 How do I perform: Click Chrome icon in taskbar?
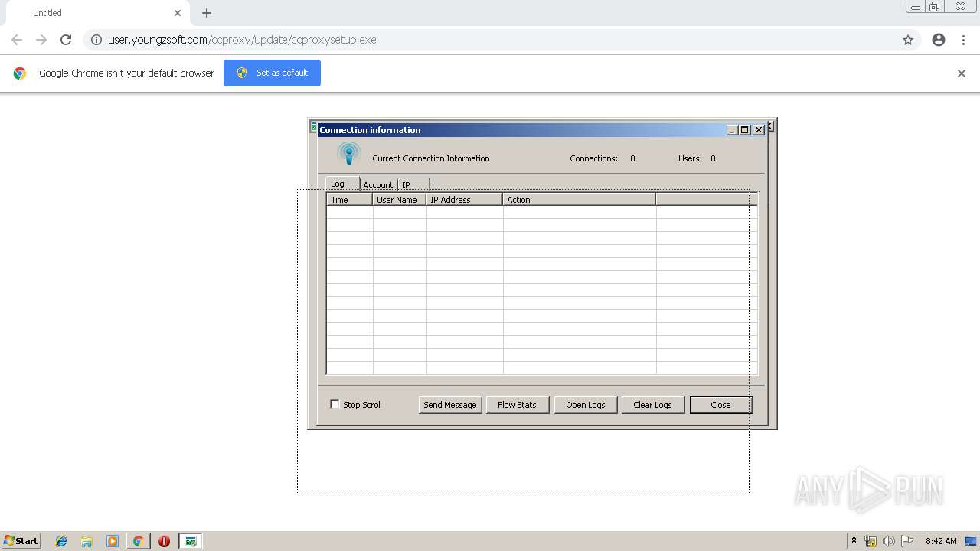[139, 541]
